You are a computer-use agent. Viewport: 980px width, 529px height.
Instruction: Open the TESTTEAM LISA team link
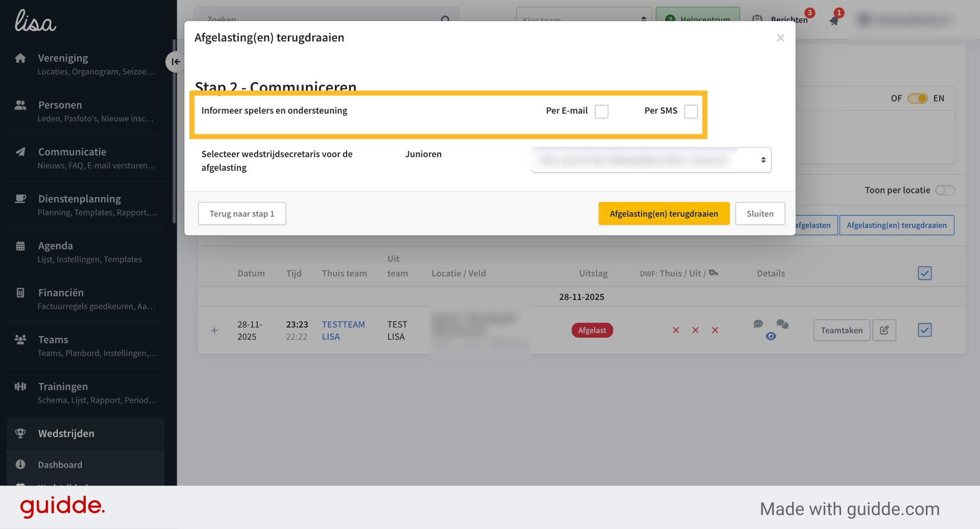pos(343,331)
